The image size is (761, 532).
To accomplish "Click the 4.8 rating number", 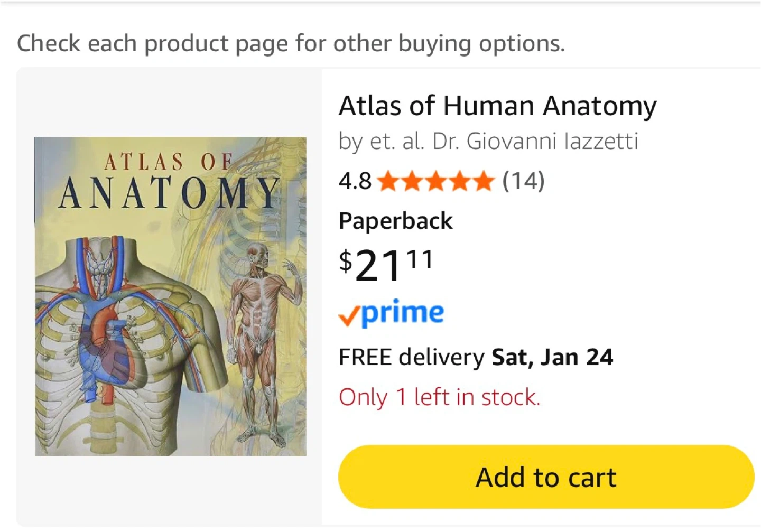I will click(355, 181).
